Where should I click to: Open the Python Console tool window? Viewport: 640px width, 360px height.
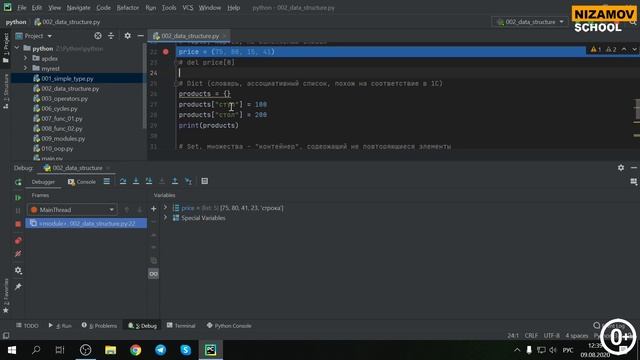(229, 326)
